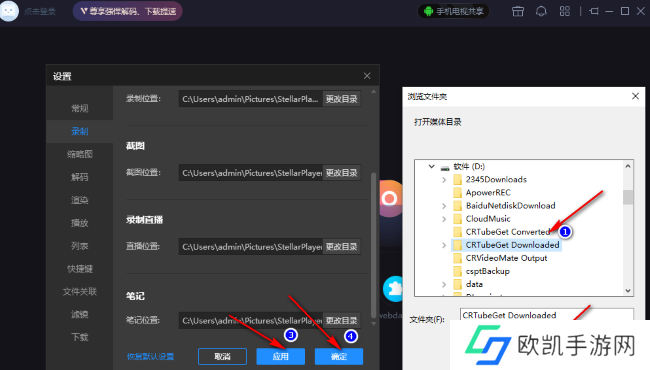The image size is (650, 370).
Task: Click the 确定 confirm button in settings
Action: [339, 356]
